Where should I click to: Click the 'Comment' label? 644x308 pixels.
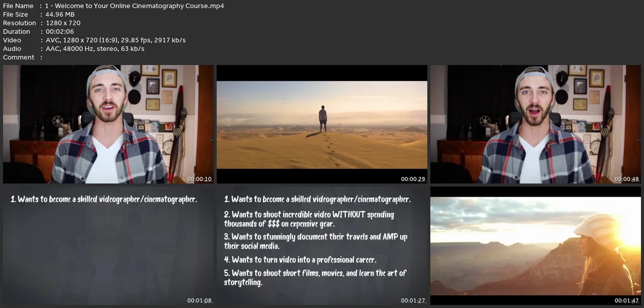(19, 57)
